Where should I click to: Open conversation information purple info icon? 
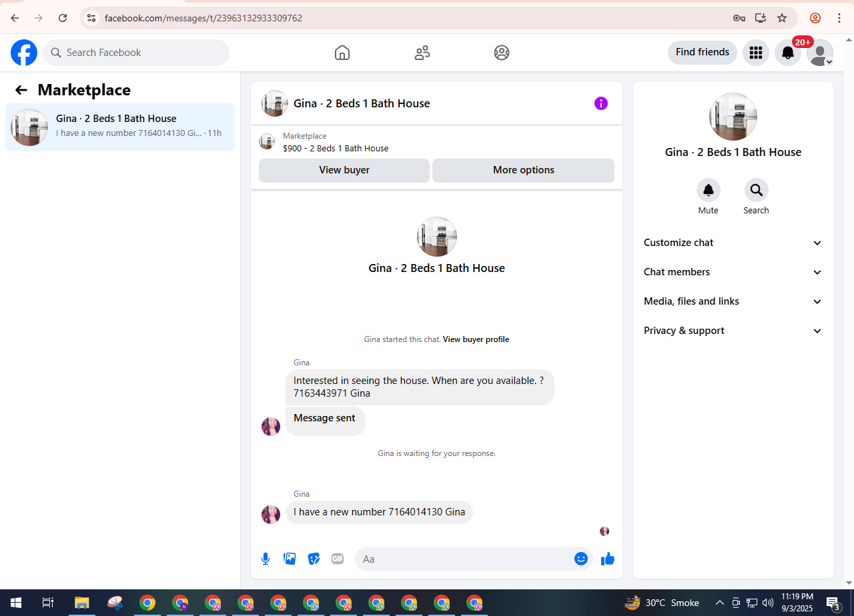[x=601, y=103]
